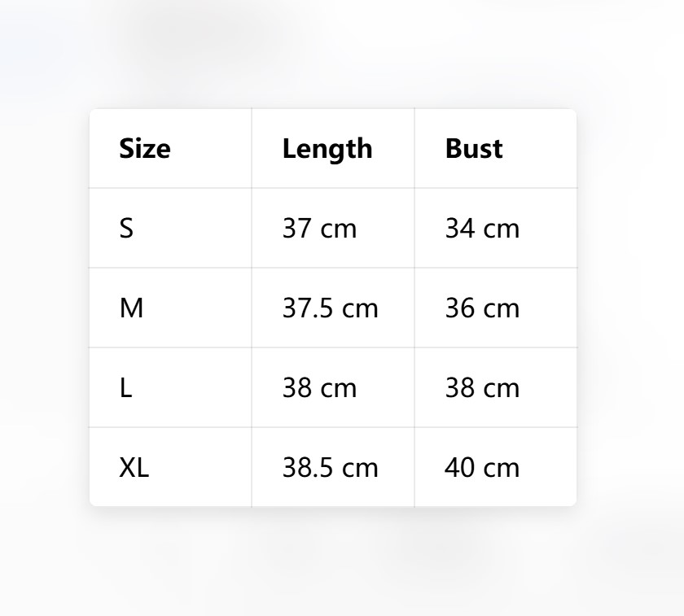Click the Size column header
The image size is (684, 616).
pos(145,149)
